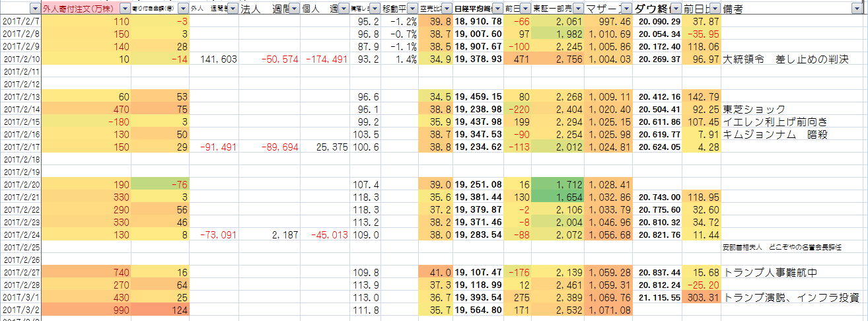This screenshot has width=868, height=321.
Task: Open the 外人寄付注文(万株) filter dropdown
Action: pos(126,9)
